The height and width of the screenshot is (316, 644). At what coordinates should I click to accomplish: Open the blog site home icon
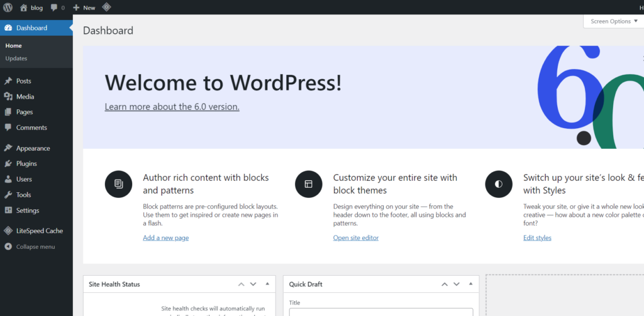click(x=23, y=8)
